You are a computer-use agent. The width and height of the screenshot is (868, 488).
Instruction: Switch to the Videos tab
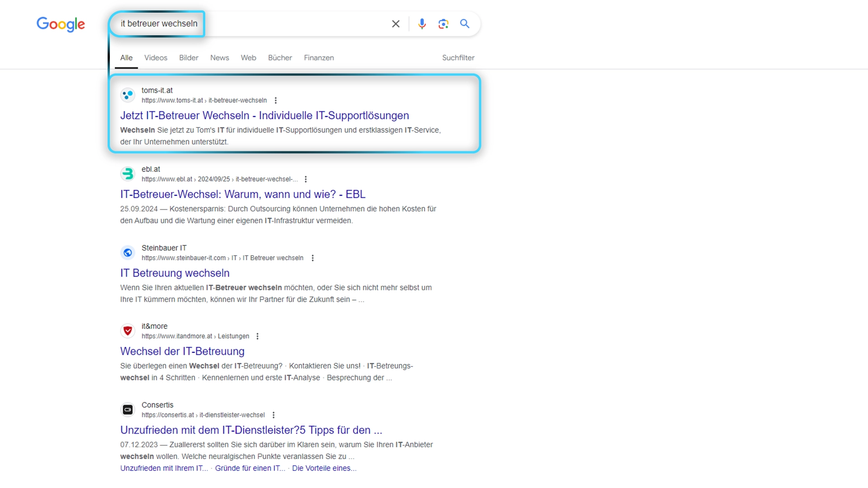tap(156, 58)
